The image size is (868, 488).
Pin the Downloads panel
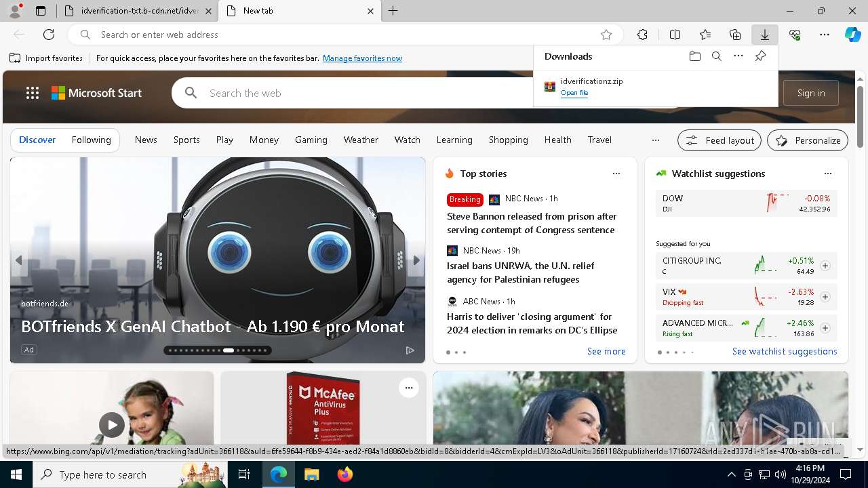760,56
